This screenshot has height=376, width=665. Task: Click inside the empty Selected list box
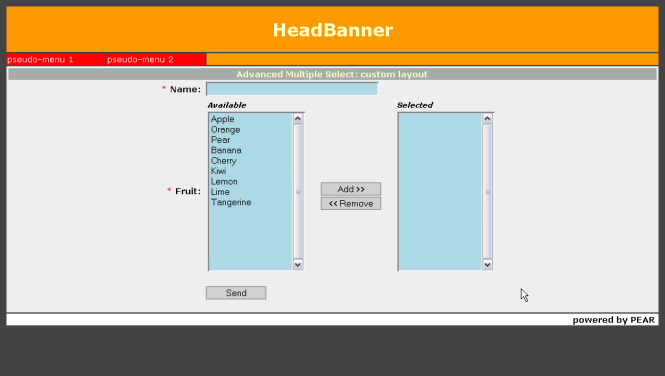(440, 192)
